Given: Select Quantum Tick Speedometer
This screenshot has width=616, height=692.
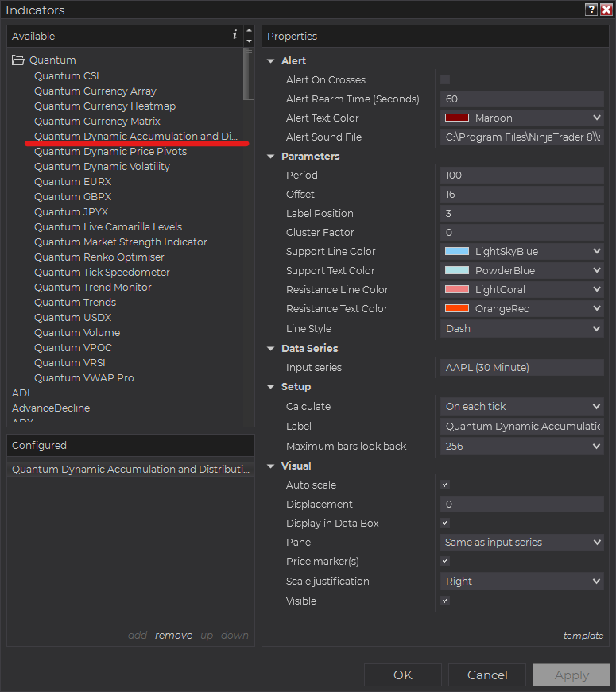Looking at the screenshot, I should tap(102, 273).
